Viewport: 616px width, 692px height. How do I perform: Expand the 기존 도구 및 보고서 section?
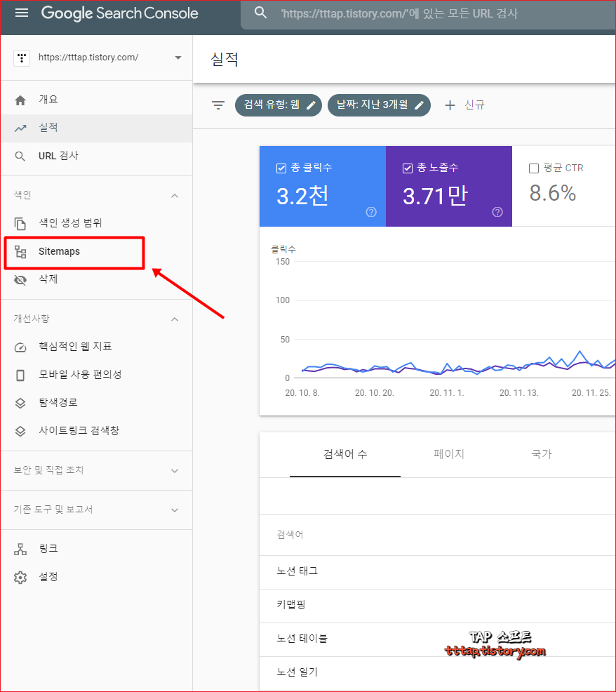pos(97,510)
